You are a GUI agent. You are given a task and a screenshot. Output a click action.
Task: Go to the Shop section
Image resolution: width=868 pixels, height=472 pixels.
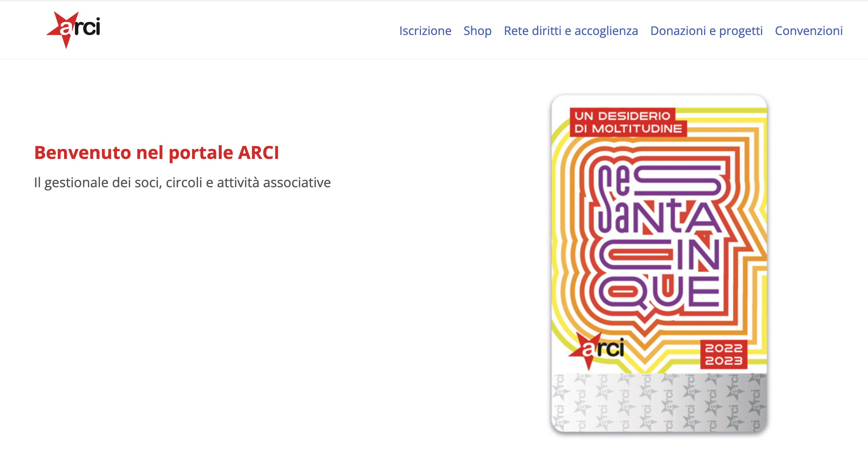point(477,31)
